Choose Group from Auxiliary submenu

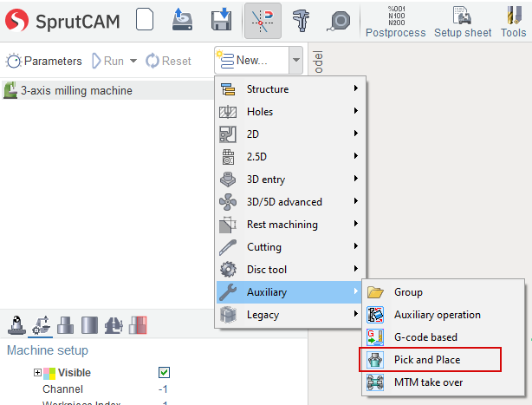coord(443,292)
